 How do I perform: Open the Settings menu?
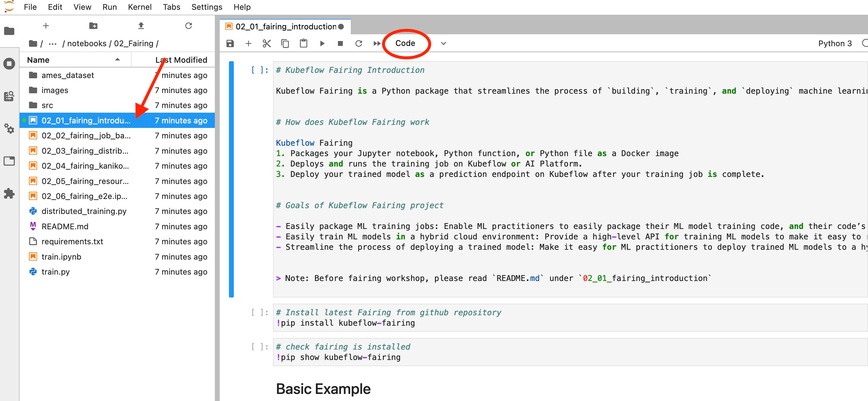(x=207, y=7)
